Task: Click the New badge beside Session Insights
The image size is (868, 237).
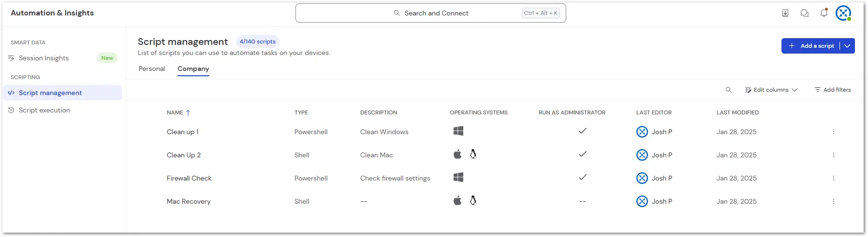Action: pos(107,58)
